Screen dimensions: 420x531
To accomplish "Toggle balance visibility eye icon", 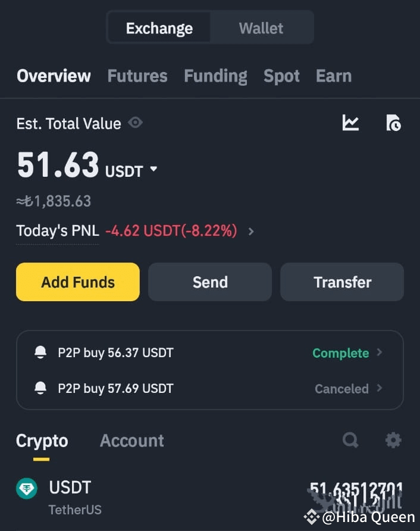I will [136, 123].
